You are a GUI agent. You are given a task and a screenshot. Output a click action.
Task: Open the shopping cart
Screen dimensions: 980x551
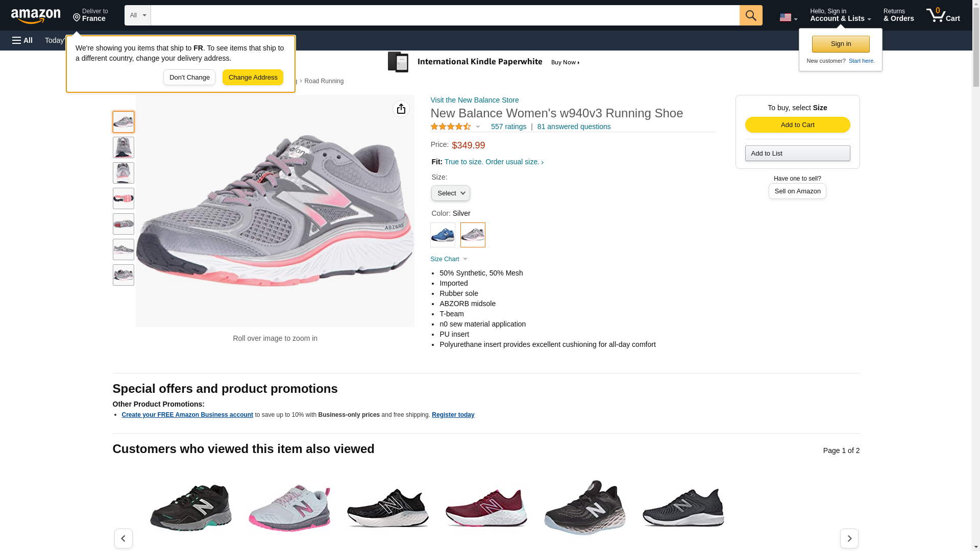(943, 15)
